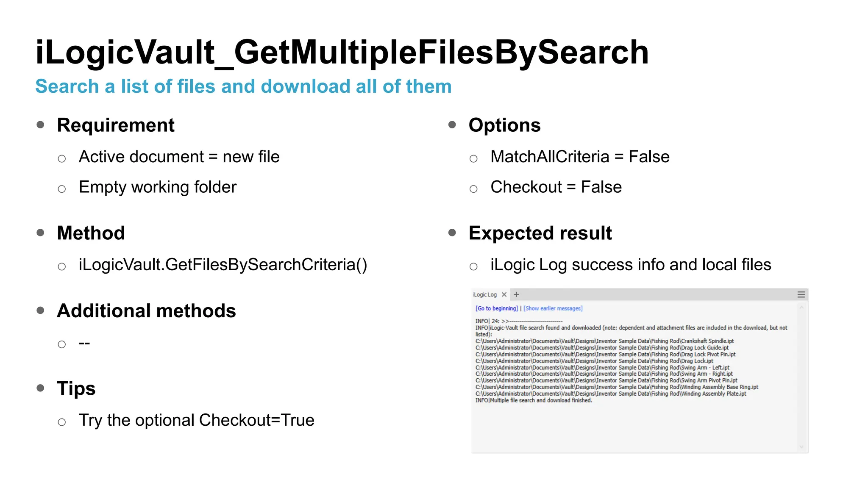The width and height of the screenshot is (868, 488).
Task: Select the Drag Lock Guide.ipt log line
Action: pyautogui.click(x=602, y=348)
